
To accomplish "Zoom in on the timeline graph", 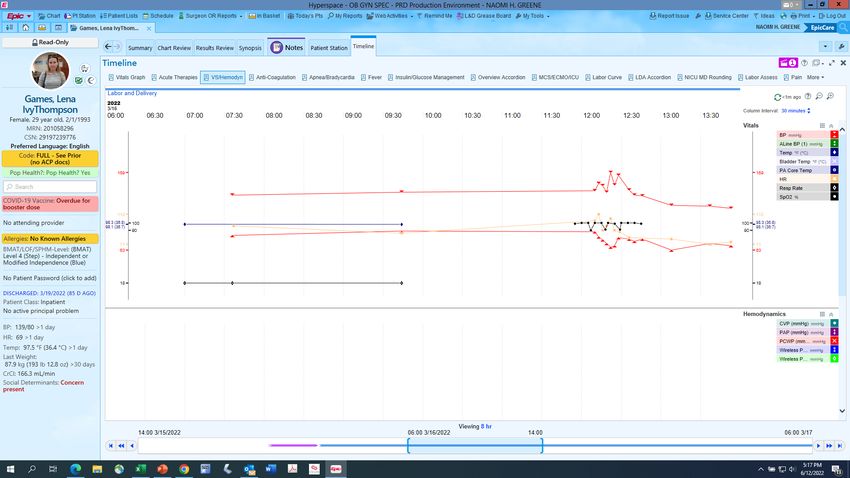I will pyautogui.click(x=830, y=96).
